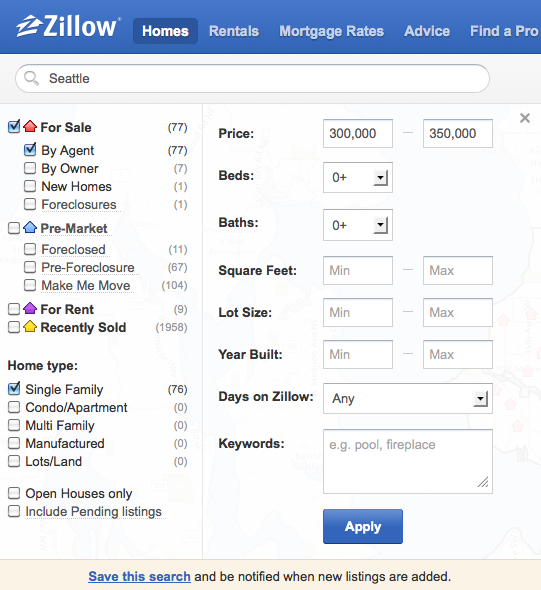
Task: Enable the By Owner checkbox
Action: tap(30, 168)
